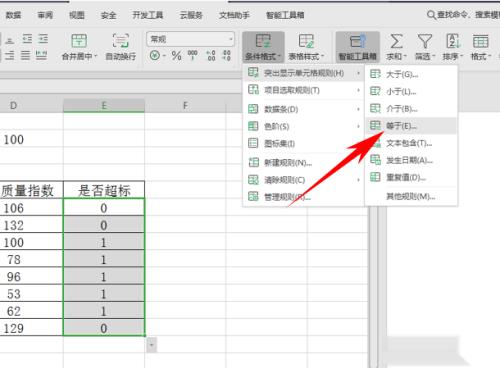Screen dimensions: 500x368
Task: Click the 排序 sort icon
Action: 453,41
